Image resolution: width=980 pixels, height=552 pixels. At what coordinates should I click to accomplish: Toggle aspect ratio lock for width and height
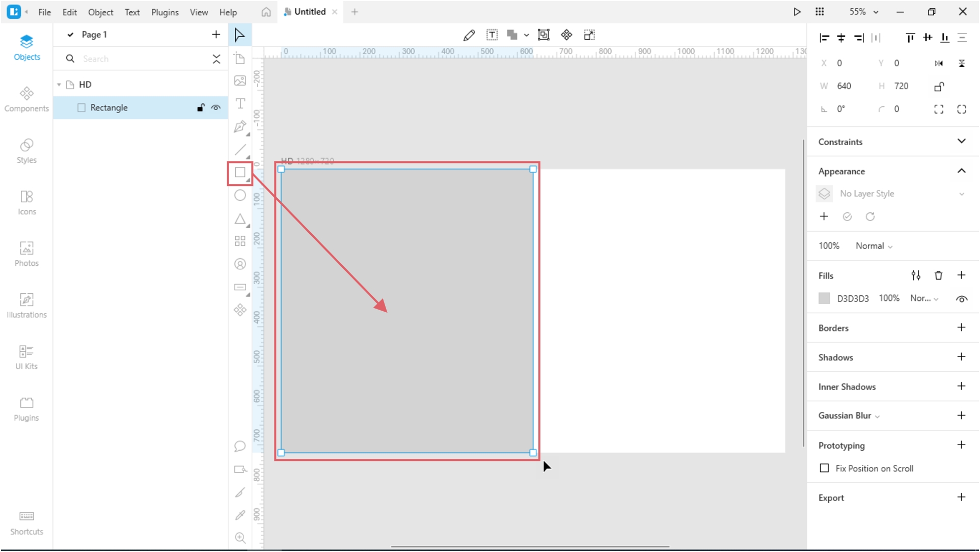click(x=939, y=87)
